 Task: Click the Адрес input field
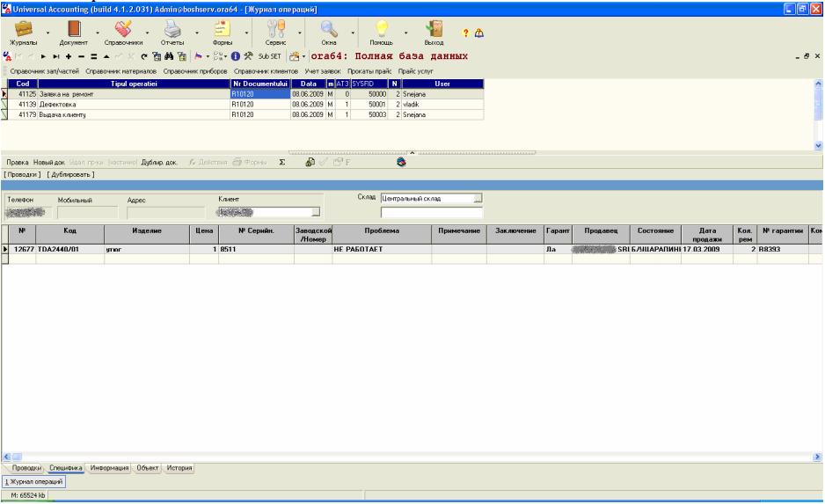pyautogui.click(x=165, y=212)
